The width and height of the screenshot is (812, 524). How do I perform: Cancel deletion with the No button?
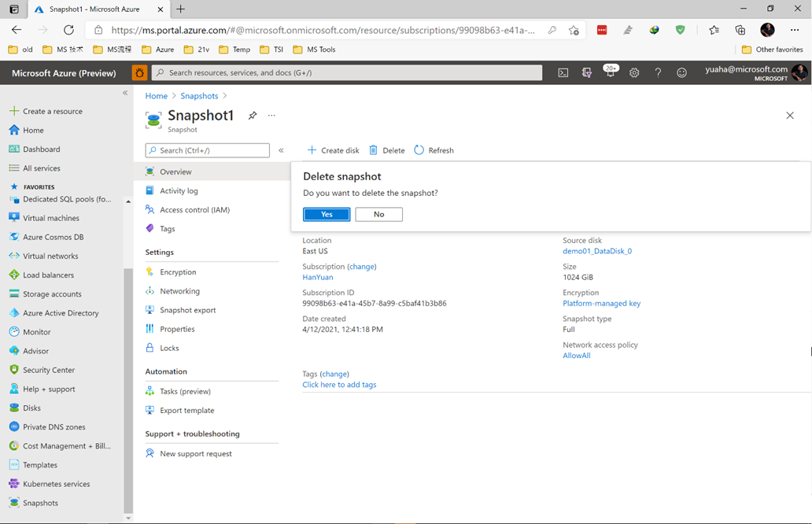[x=379, y=214]
